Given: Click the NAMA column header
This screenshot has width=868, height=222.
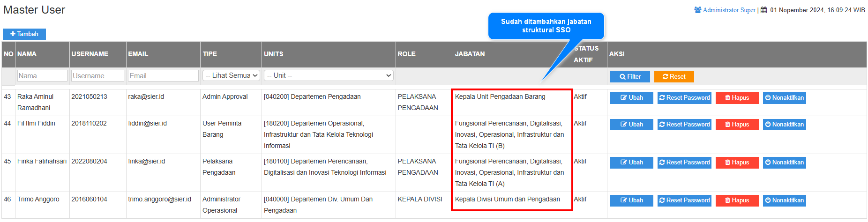Looking at the screenshot, I should 27,54.
